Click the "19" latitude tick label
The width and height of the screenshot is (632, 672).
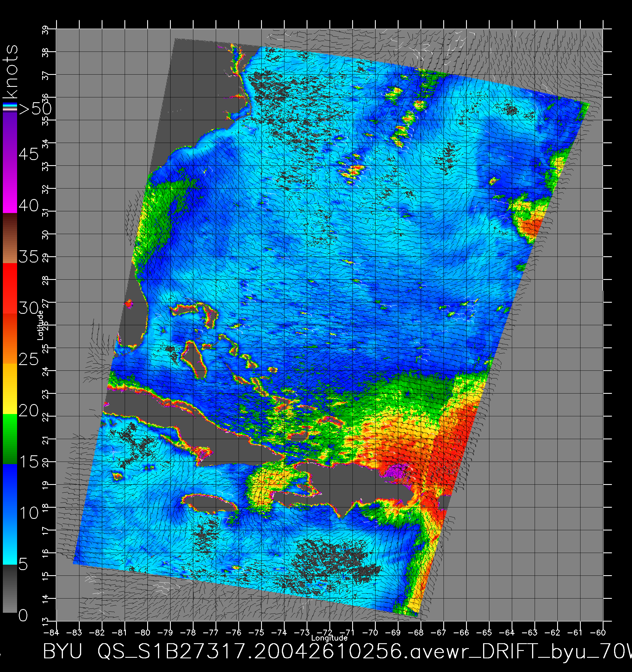pos(45,486)
